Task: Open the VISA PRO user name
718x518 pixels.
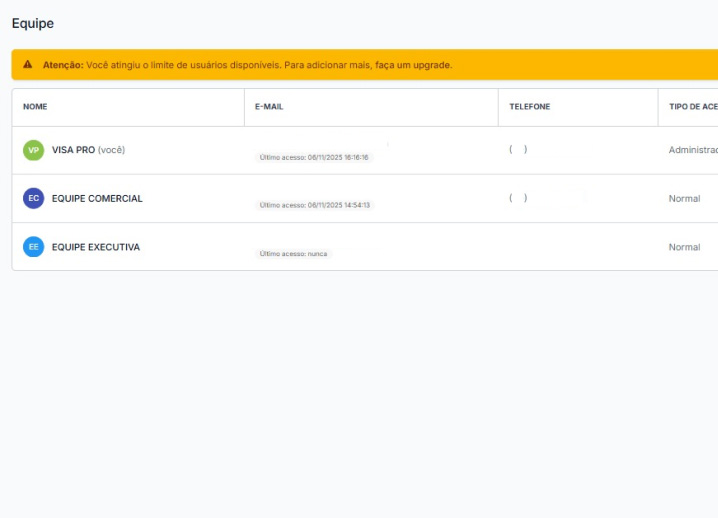Action: [73, 150]
